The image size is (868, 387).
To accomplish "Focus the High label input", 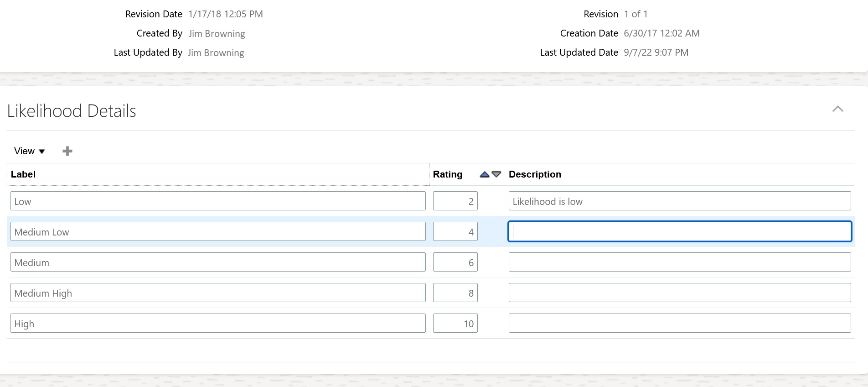I will coord(218,324).
